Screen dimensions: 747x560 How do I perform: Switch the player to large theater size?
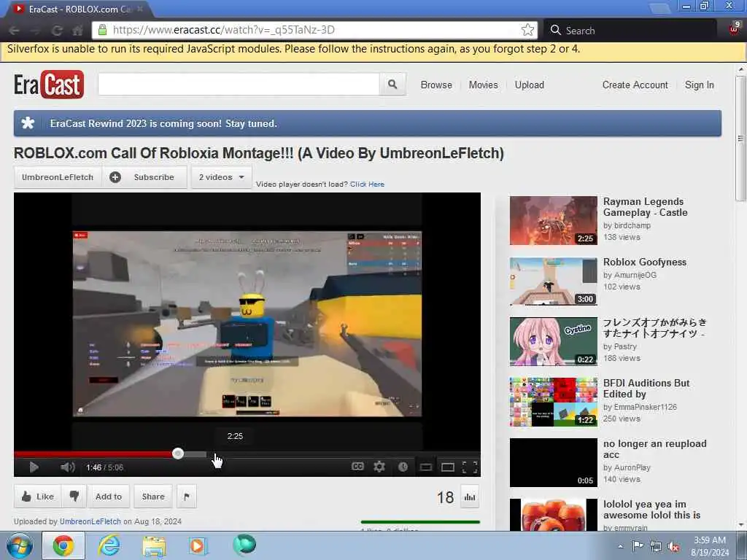point(447,467)
